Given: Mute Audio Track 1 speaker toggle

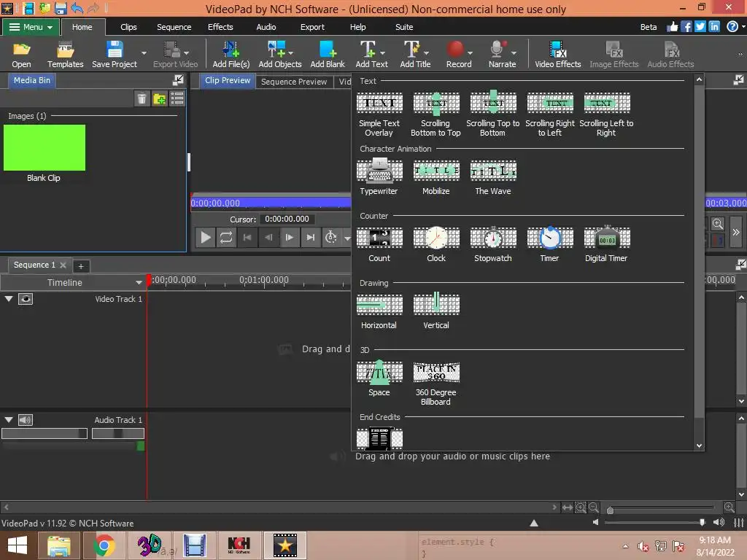Looking at the screenshot, I should click(26, 419).
